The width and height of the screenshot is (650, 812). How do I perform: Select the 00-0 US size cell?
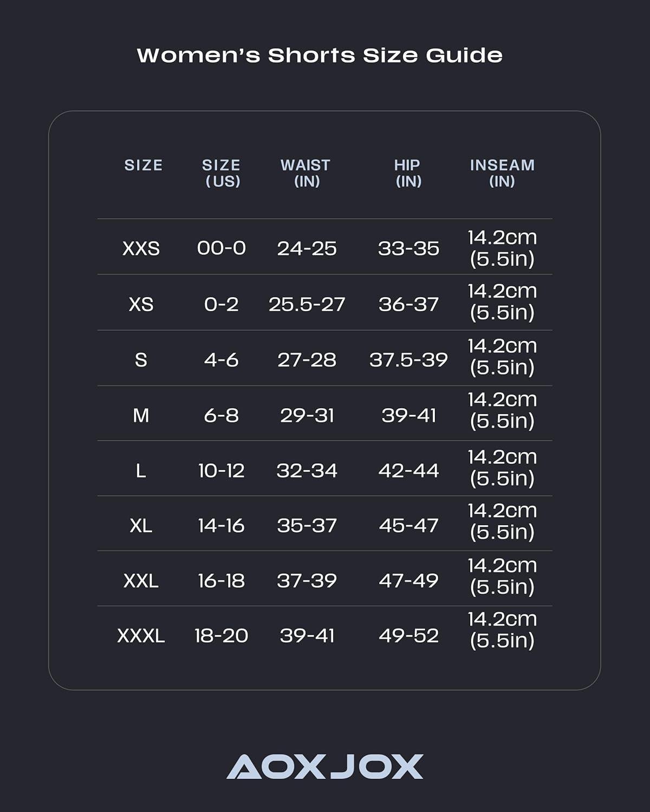[x=221, y=248]
